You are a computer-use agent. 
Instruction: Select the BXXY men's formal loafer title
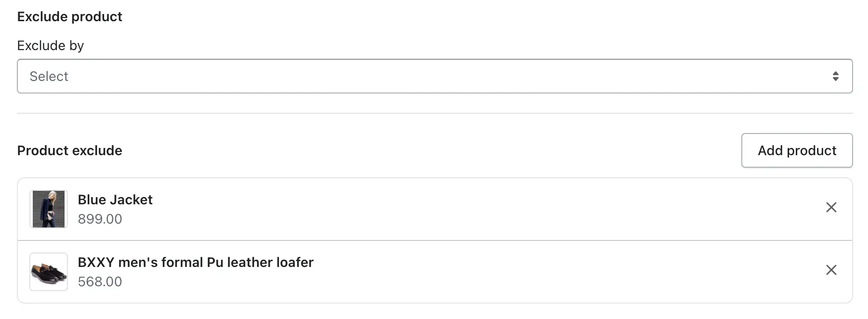(196, 262)
